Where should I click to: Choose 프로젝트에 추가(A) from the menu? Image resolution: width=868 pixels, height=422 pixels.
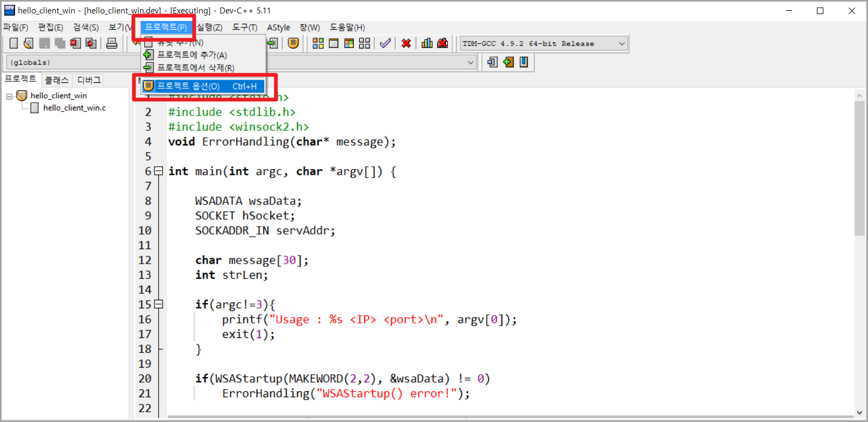pyautogui.click(x=203, y=55)
